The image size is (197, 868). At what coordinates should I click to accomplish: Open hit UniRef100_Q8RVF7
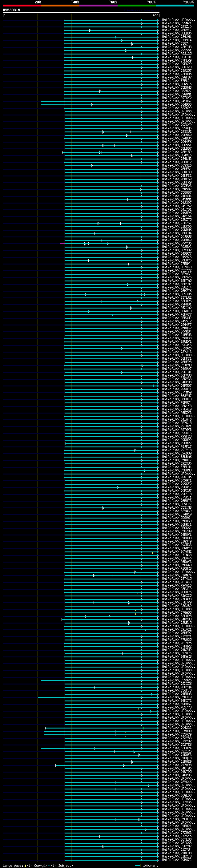[x=176, y=30]
